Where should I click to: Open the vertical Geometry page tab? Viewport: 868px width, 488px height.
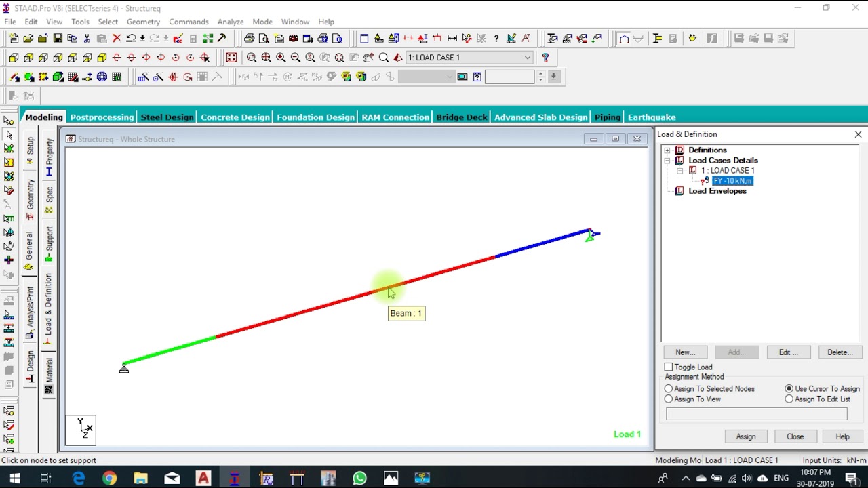30,199
